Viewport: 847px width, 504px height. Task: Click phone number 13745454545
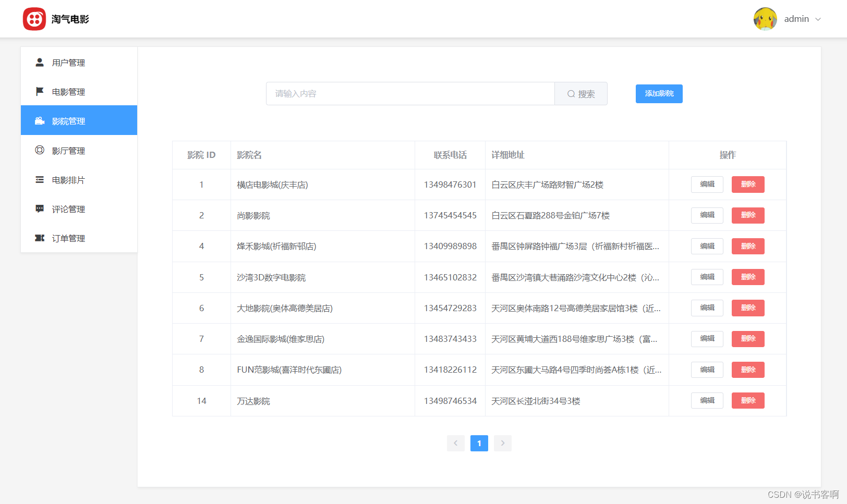(450, 216)
